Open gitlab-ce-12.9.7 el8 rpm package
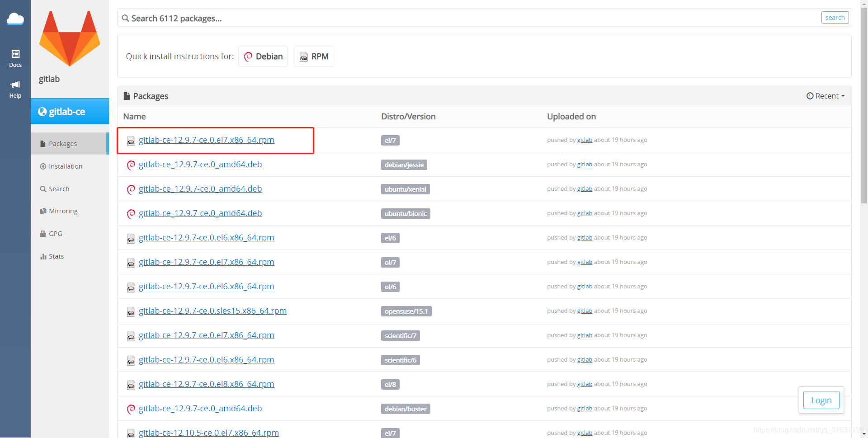This screenshot has width=868, height=438. (x=206, y=384)
